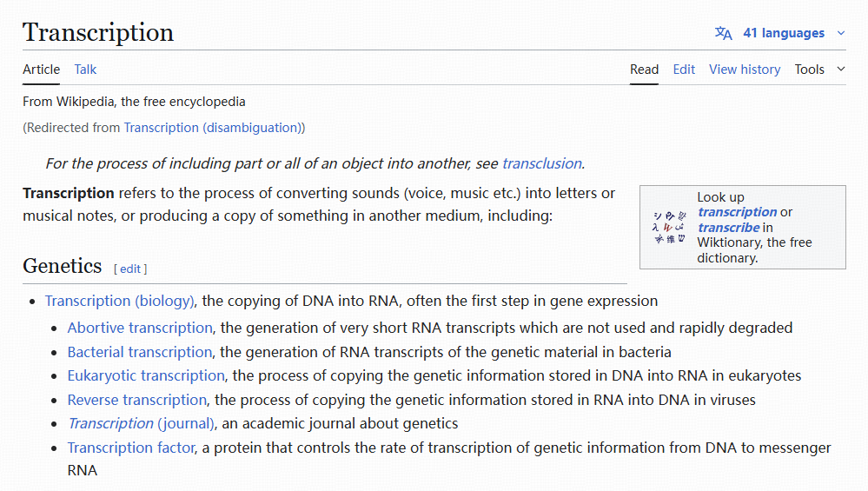Open the Eukaryotic transcription link
The width and height of the screenshot is (868, 491).
pos(146,376)
